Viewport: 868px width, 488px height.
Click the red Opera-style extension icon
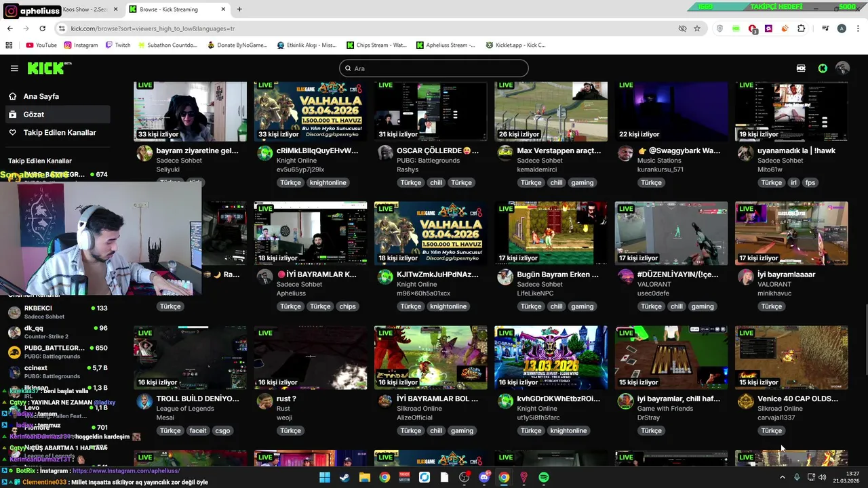coord(753,28)
